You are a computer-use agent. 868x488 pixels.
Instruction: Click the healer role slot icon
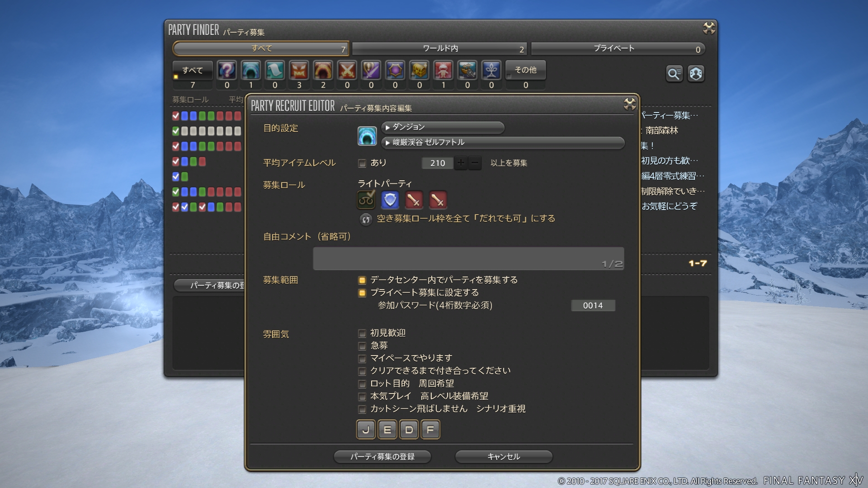366,200
